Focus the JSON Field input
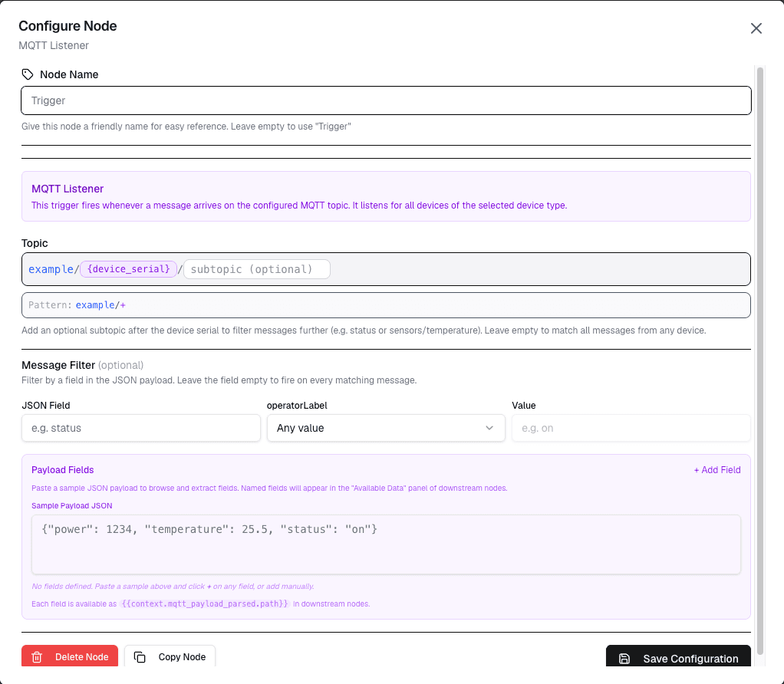Viewport: 784px width, 684px height. 141,428
